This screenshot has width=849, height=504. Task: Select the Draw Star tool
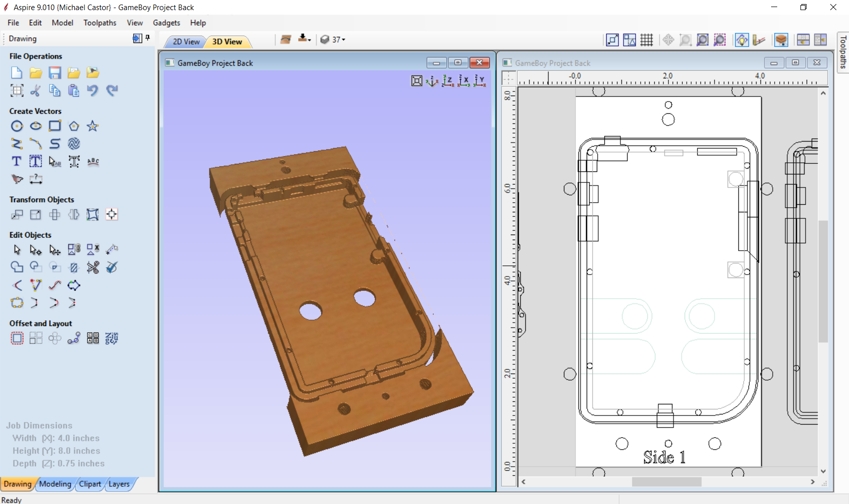click(x=93, y=126)
